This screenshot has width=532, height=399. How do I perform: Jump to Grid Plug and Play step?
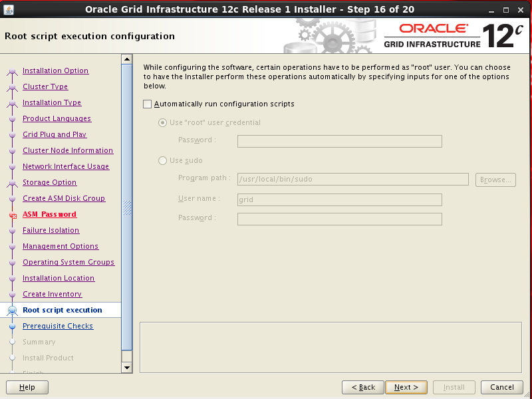[x=55, y=134]
